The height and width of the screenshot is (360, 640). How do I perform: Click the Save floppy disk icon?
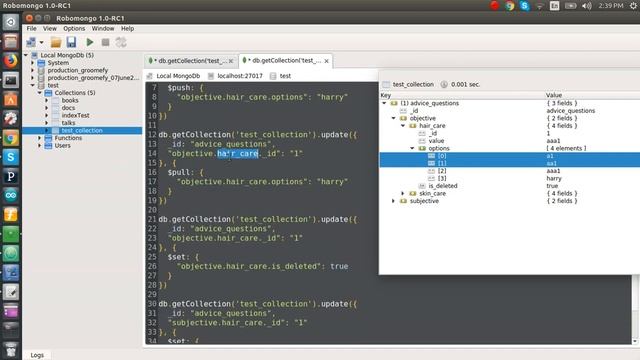click(x=71, y=42)
